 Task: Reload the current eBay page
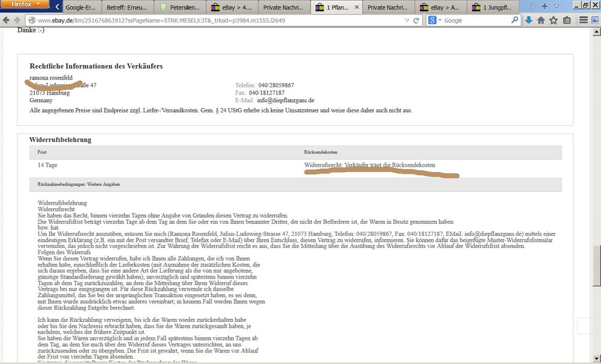click(x=416, y=20)
